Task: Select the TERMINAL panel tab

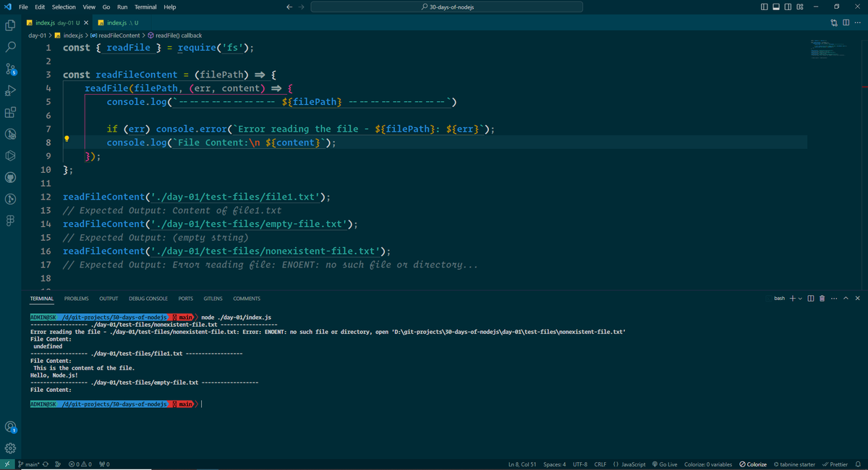Action: click(x=41, y=299)
